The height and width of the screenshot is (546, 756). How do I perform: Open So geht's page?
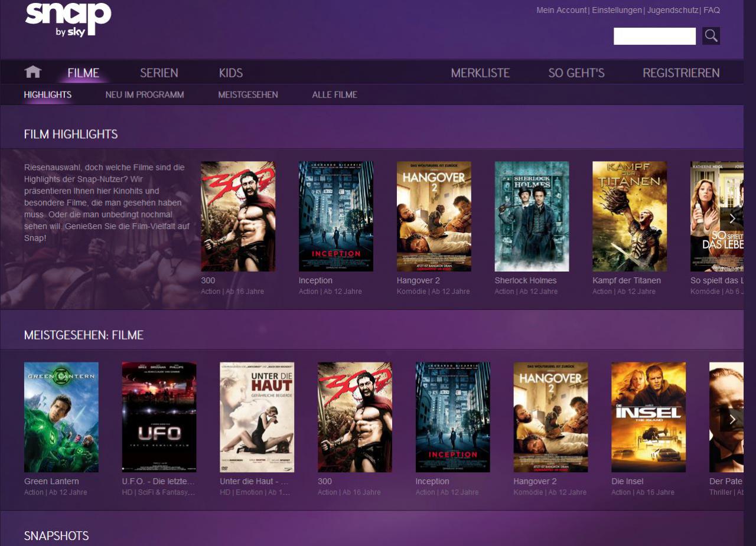coord(576,73)
